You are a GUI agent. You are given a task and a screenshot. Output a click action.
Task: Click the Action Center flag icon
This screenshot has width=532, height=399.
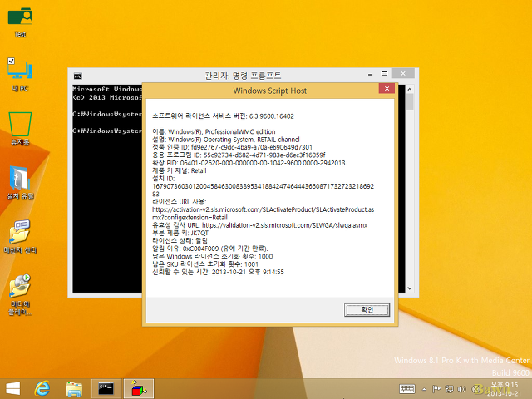(436, 389)
